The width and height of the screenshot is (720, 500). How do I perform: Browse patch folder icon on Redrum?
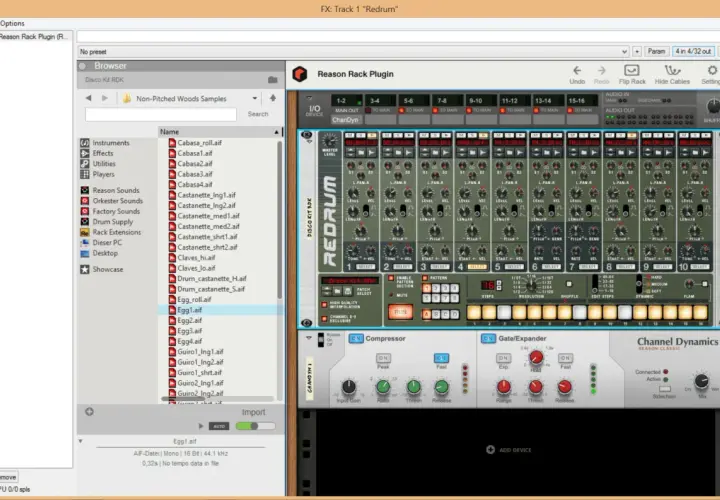pyautogui.click(x=337, y=291)
